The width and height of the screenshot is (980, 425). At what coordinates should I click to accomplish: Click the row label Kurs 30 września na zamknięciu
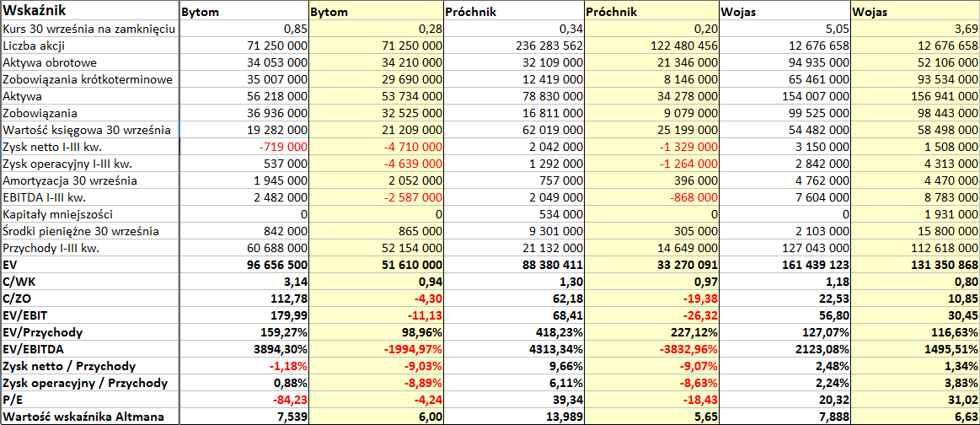tap(90, 29)
